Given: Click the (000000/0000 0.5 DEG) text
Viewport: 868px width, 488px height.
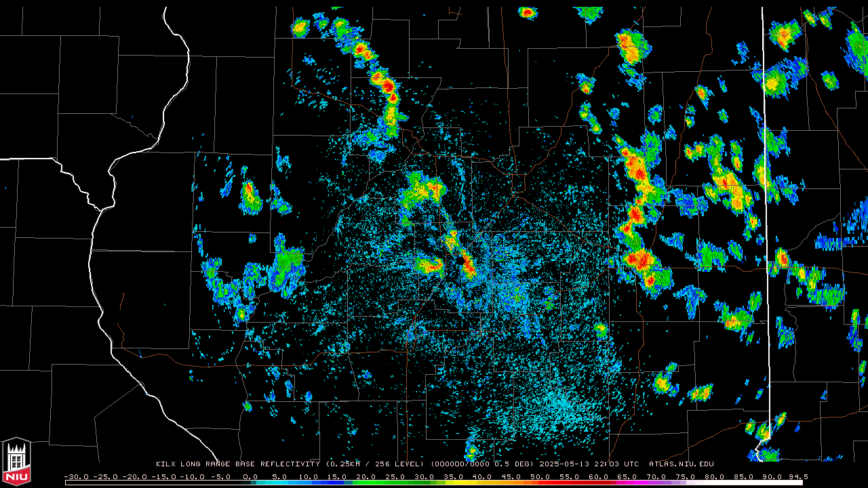Looking at the screenshot, I should tap(481, 464).
